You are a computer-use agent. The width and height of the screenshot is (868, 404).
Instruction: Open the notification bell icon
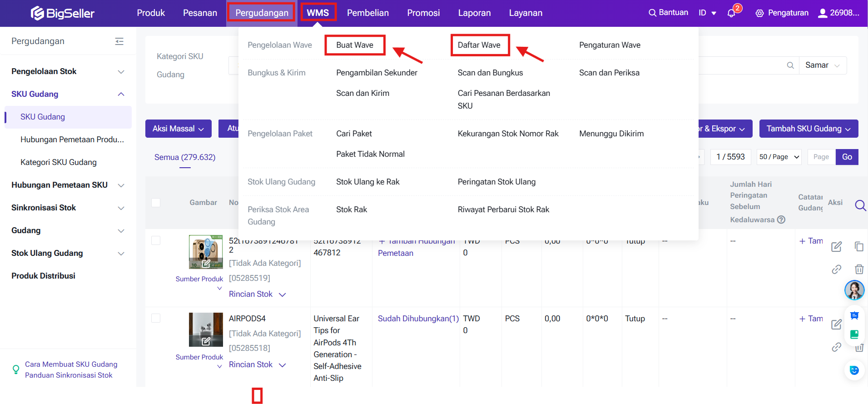tap(731, 13)
